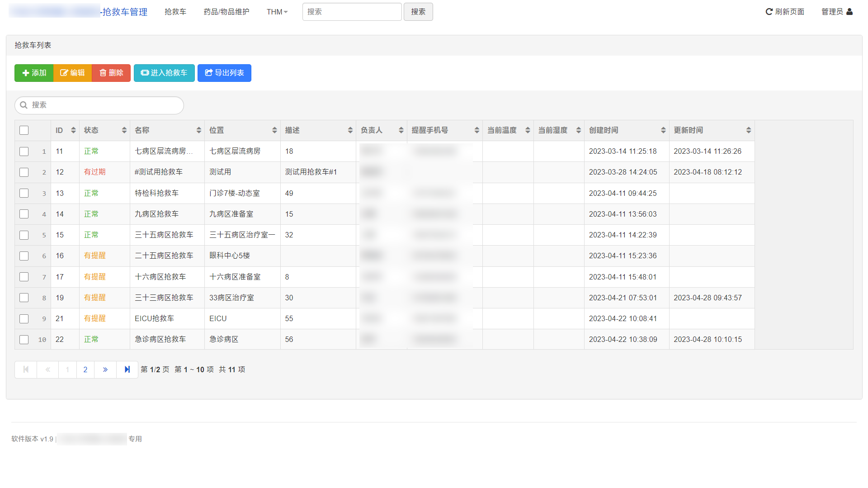Click the green 添加 add button
Viewport: 868px width, 488px height.
[x=34, y=73]
